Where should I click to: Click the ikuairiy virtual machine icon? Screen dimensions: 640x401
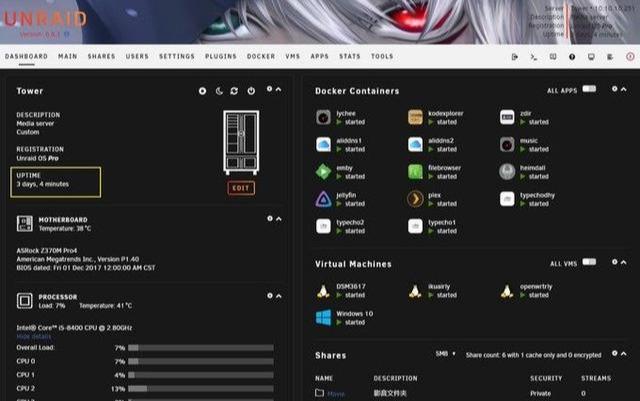pos(415,291)
